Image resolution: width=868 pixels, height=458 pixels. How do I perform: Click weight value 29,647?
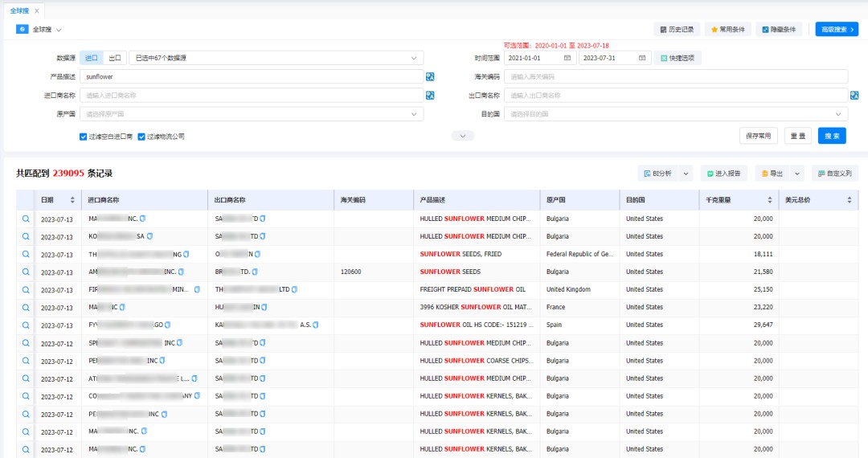pyautogui.click(x=763, y=325)
